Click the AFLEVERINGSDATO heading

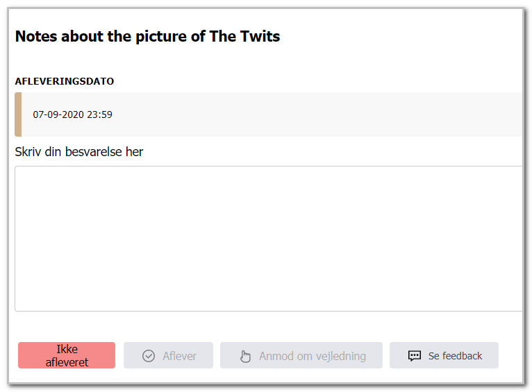point(65,81)
